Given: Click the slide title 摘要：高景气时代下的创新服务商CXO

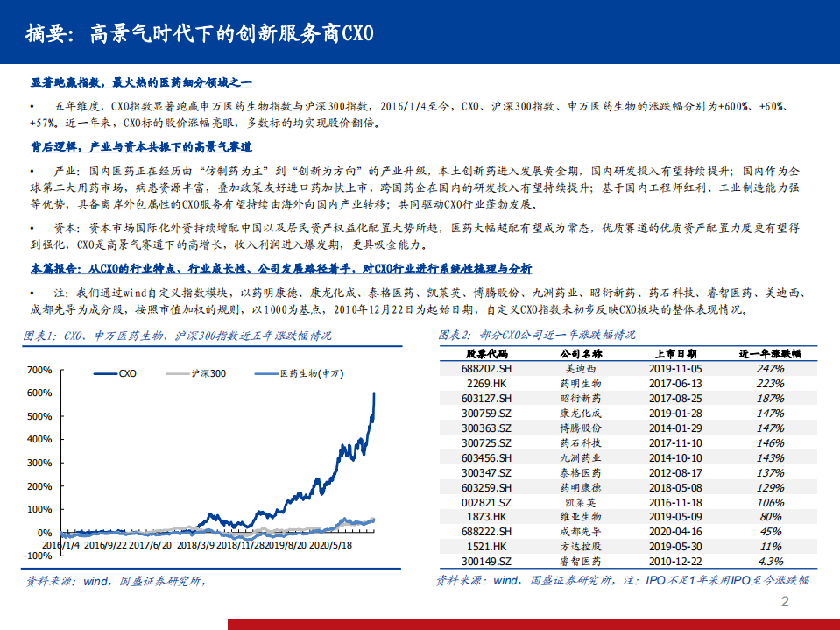Looking at the screenshot, I should point(201,32).
